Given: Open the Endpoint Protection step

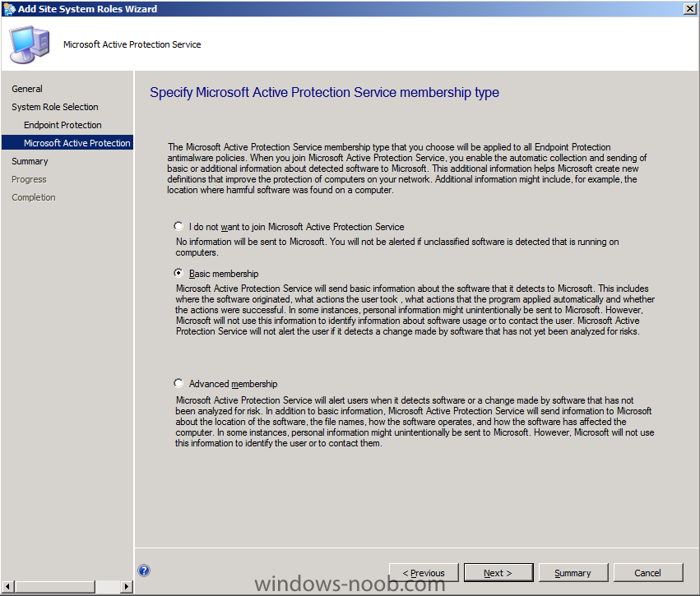Looking at the screenshot, I should tap(63, 125).
